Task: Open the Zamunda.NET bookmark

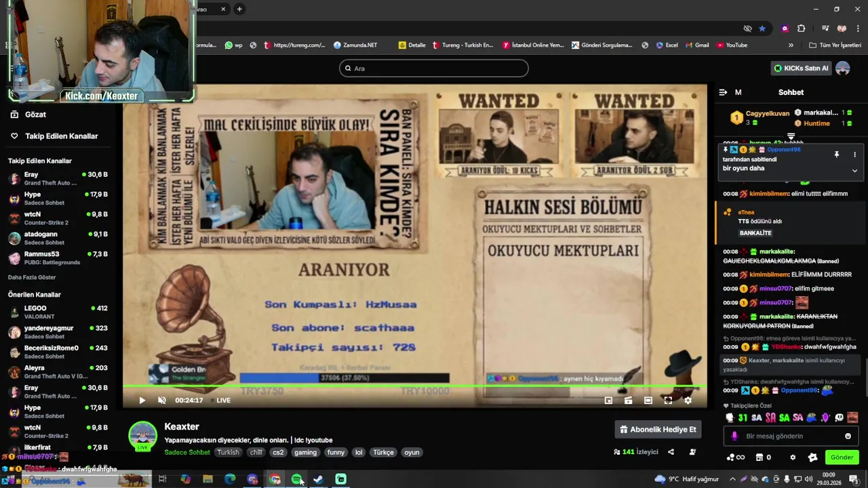Action: [x=355, y=45]
